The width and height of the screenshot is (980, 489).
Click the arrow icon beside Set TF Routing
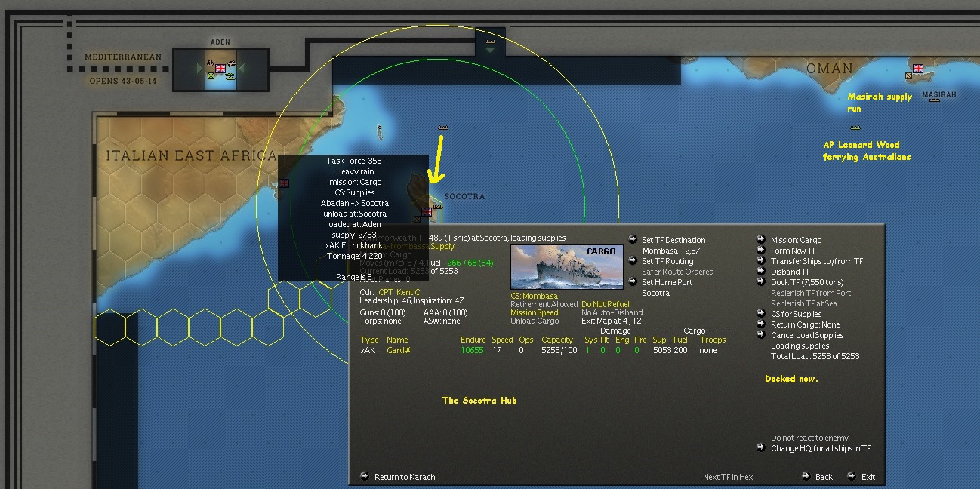[x=633, y=260]
